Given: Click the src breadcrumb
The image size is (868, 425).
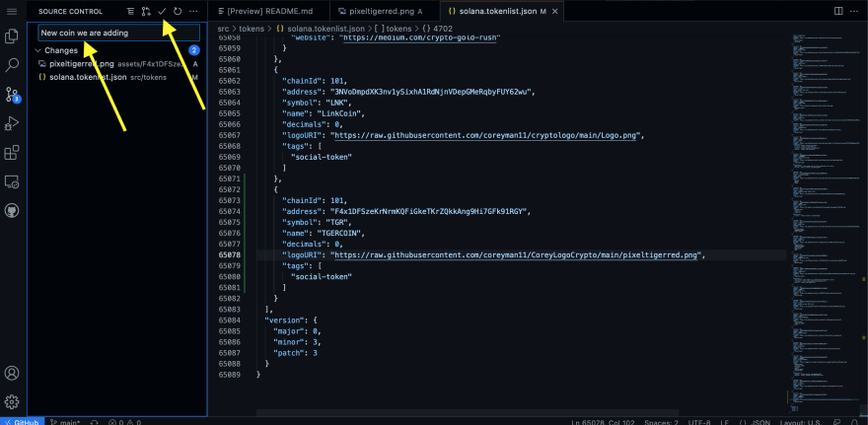Looking at the screenshot, I should (x=223, y=29).
